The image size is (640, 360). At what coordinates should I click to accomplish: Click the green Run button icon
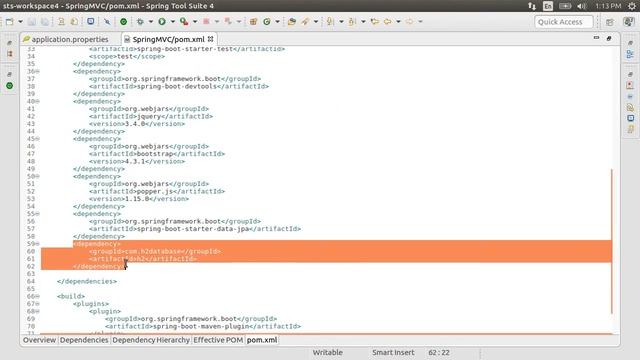[x=162, y=22]
